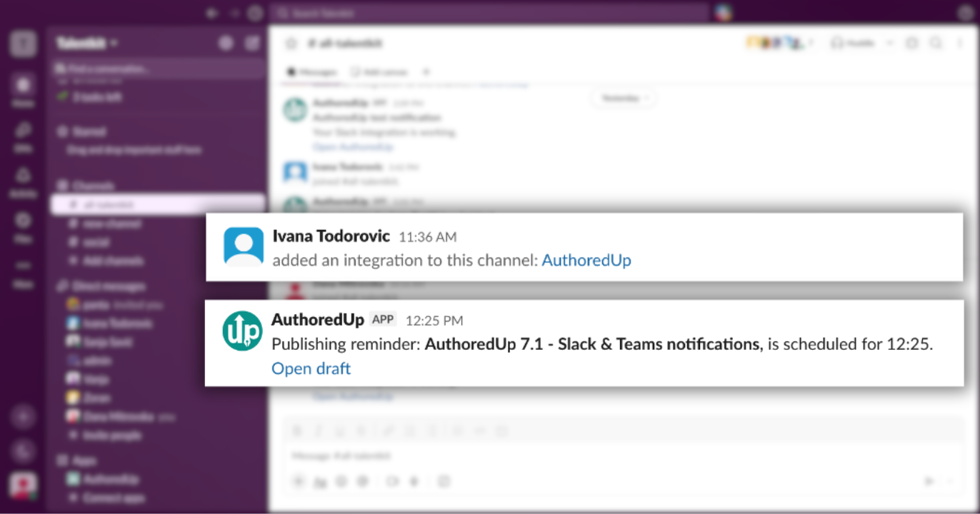
Task: Click the APP badge next to AuthoredUp
Action: pyautogui.click(x=383, y=320)
